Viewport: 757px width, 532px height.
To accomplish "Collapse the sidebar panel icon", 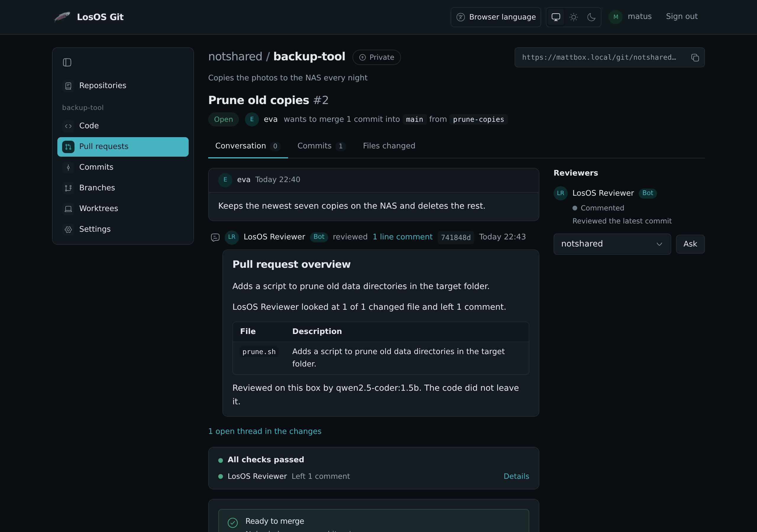I will [67, 62].
